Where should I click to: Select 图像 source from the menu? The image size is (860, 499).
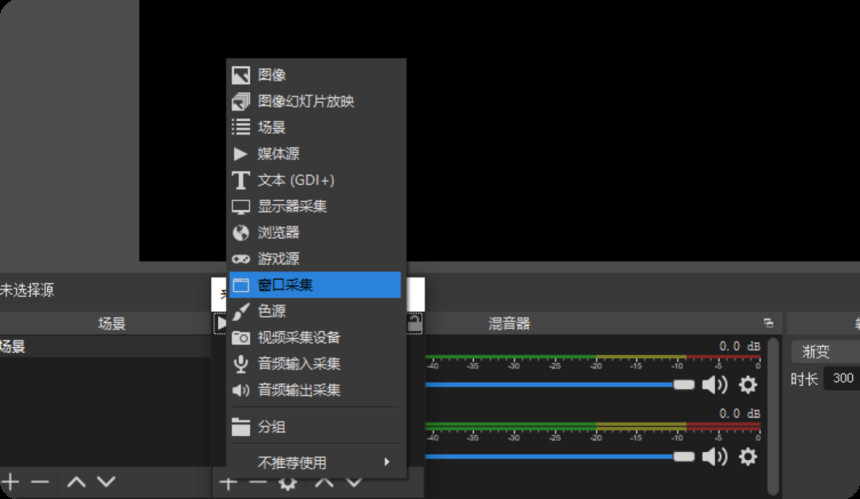[315, 75]
